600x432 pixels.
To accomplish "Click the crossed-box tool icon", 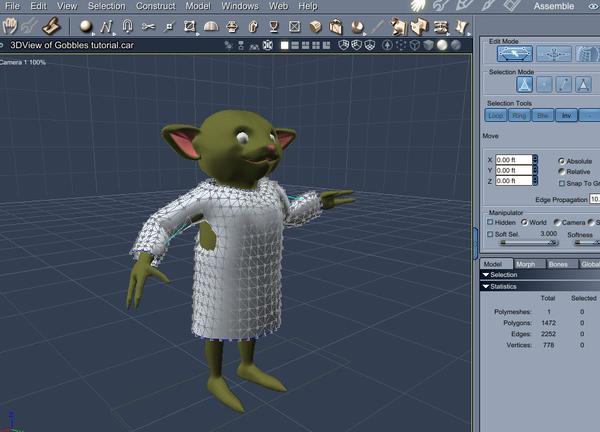I will coord(294,26).
